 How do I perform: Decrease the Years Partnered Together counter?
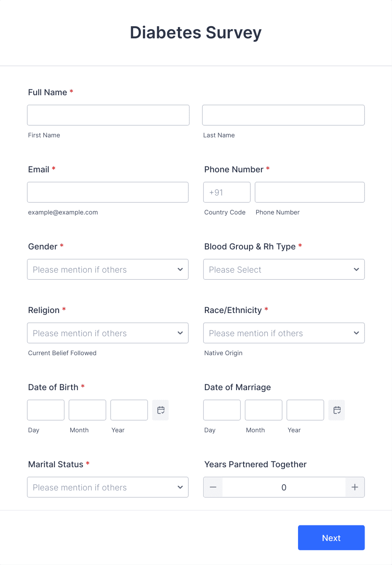click(x=212, y=487)
